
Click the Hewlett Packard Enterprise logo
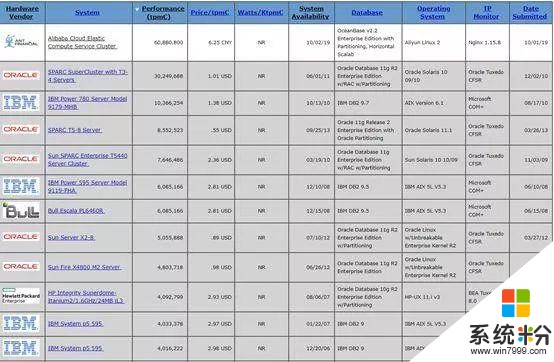21,296
